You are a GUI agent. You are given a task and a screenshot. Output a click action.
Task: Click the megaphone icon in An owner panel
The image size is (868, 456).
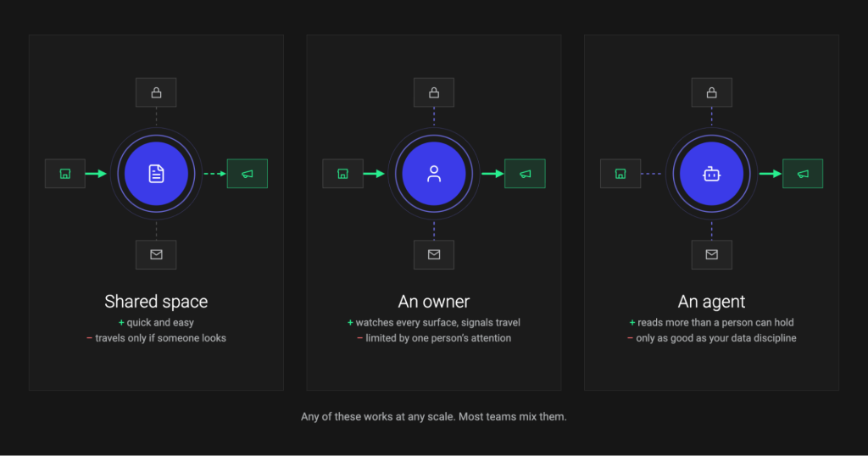525,174
